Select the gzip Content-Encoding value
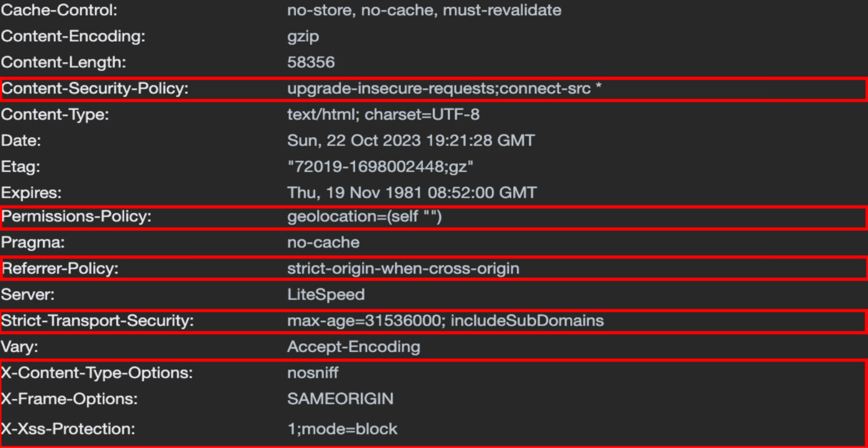Image resolution: width=868 pixels, height=448 pixels. click(303, 37)
